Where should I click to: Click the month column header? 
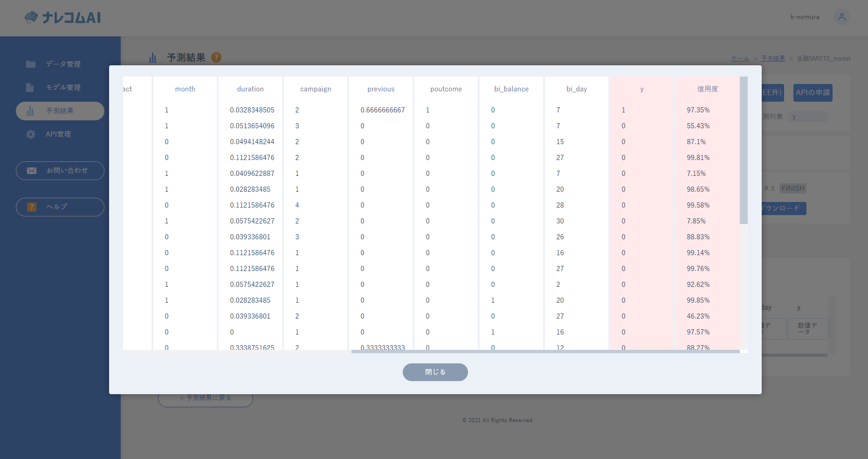tap(185, 89)
